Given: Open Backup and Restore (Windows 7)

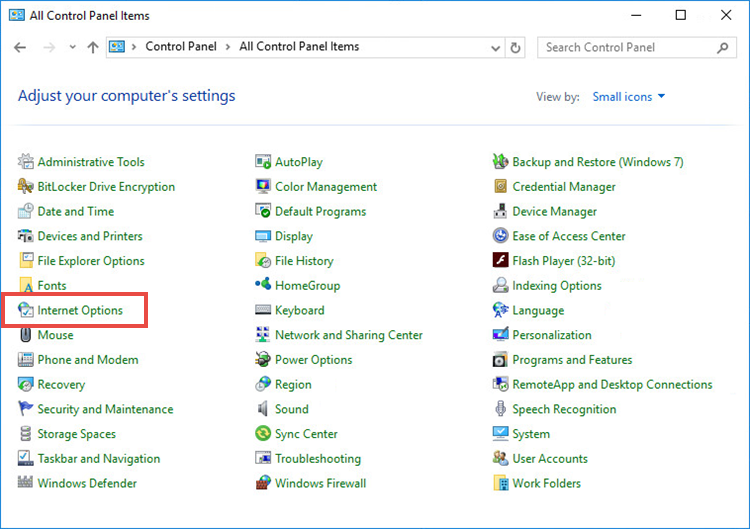Looking at the screenshot, I should pos(598,162).
